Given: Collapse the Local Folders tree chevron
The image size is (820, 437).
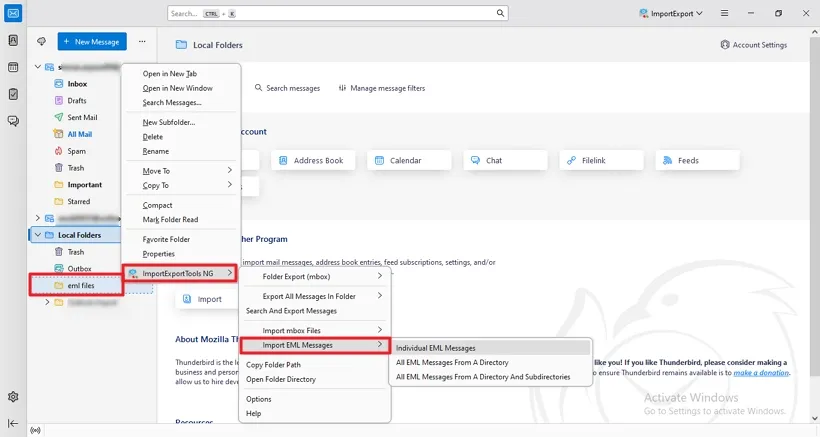Looking at the screenshot, I should pos(38,235).
